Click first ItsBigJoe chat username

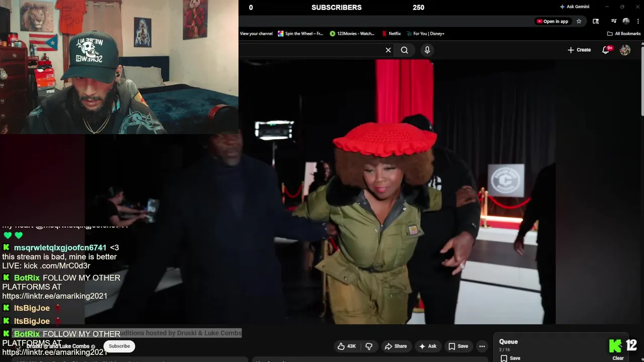click(x=32, y=308)
